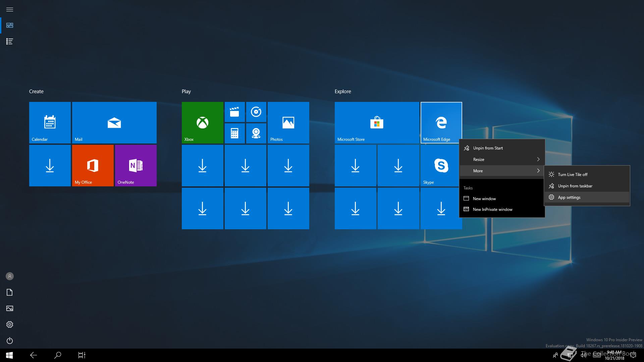Screen dimensions: 644x362
Task: Click the Create group header
Action: (36, 92)
